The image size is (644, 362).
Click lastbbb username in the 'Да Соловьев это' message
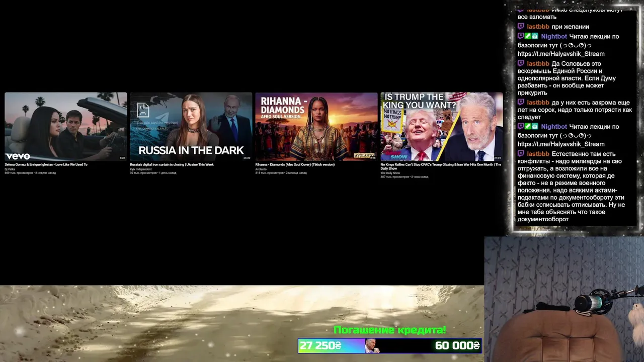(x=538, y=64)
